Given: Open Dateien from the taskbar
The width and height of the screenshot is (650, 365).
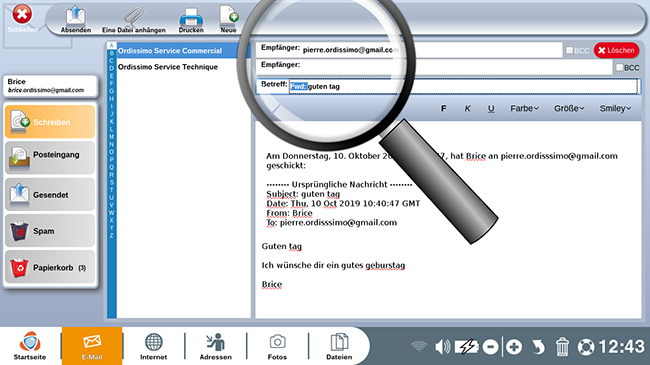Looking at the screenshot, I should point(339,346).
